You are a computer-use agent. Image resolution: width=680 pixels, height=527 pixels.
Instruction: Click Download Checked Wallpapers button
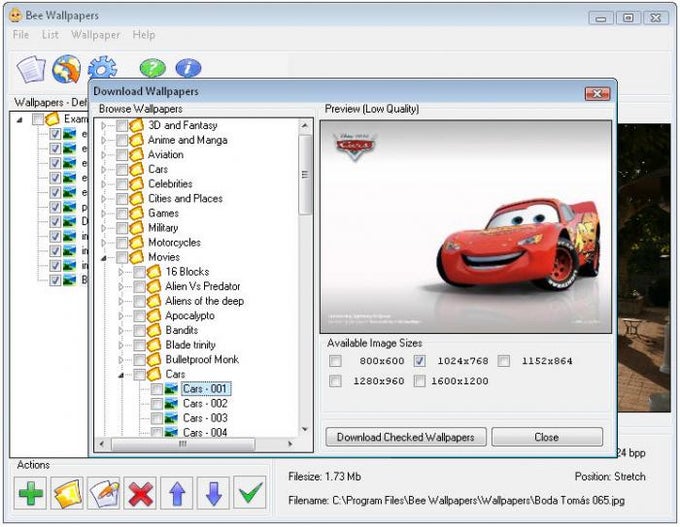coord(406,437)
